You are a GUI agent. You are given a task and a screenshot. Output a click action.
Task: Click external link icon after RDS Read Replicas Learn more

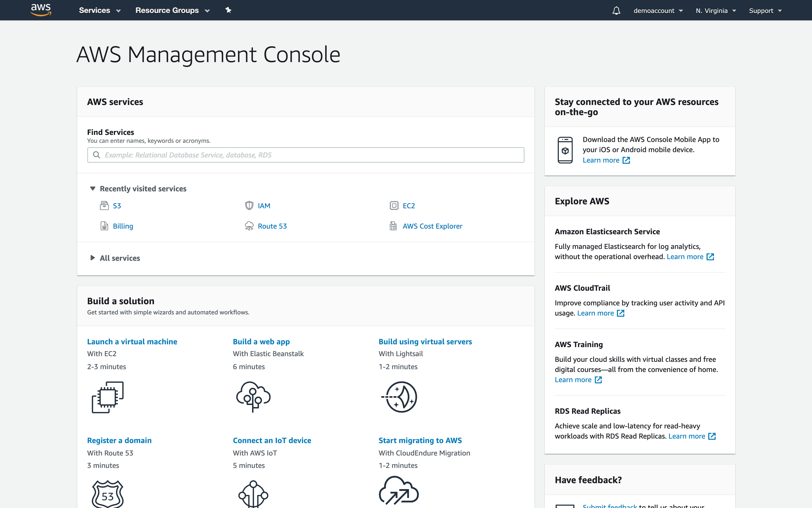712,436
